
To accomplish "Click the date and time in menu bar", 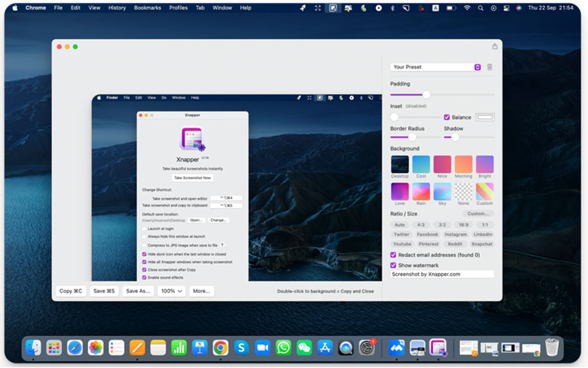I will pyautogui.click(x=550, y=8).
